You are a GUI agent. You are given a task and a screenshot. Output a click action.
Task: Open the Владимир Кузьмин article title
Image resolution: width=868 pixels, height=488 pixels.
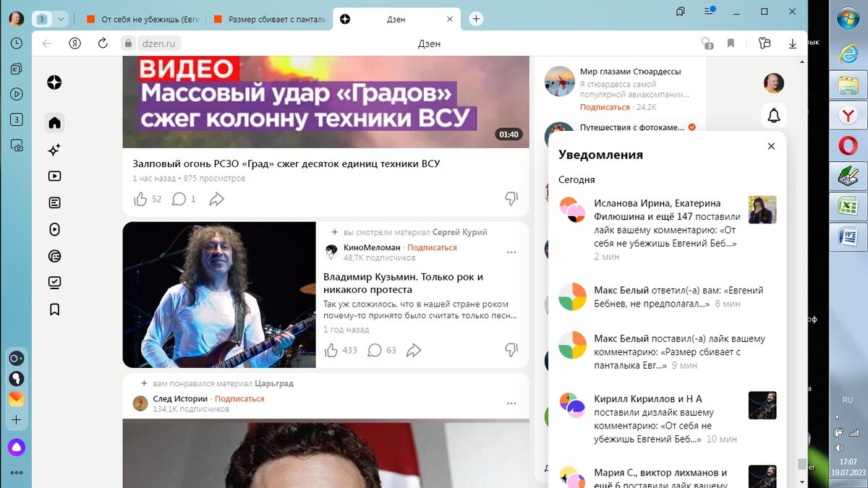[x=404, y=283]
